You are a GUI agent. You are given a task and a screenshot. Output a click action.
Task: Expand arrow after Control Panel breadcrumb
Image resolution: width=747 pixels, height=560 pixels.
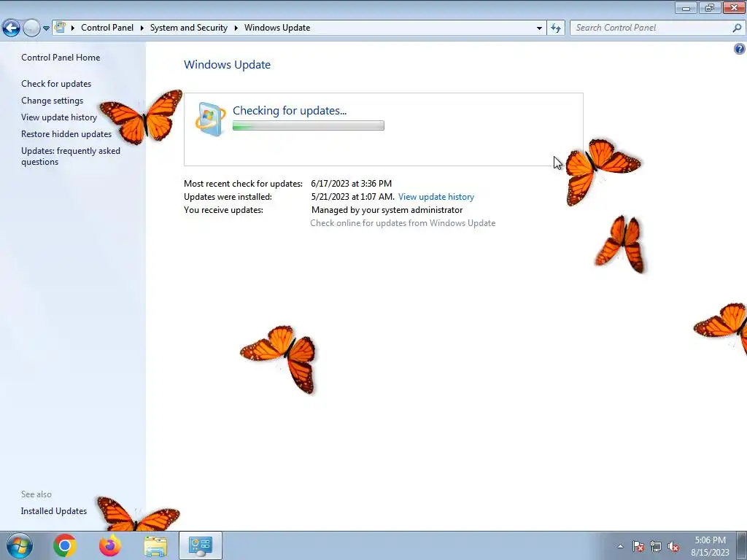142,28
